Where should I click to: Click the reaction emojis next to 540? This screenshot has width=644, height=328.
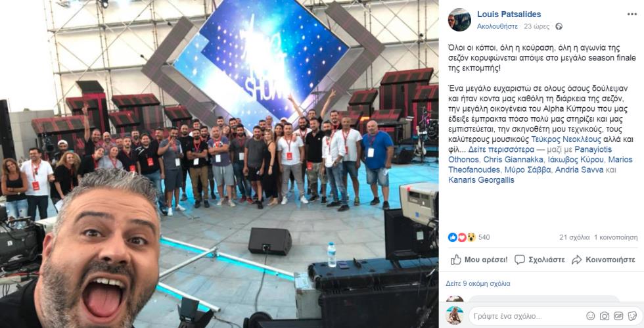[461, 237]
